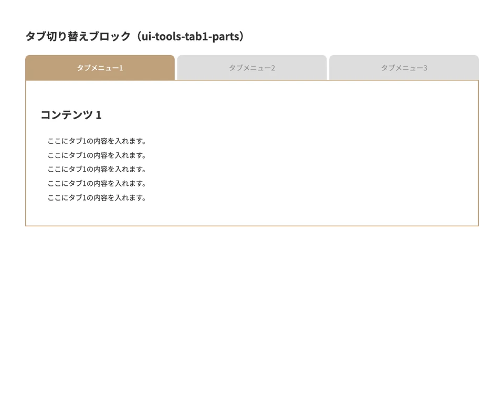Click the fifth line of tab content
The height and width of the screenshot is (420, 504).
97,197
